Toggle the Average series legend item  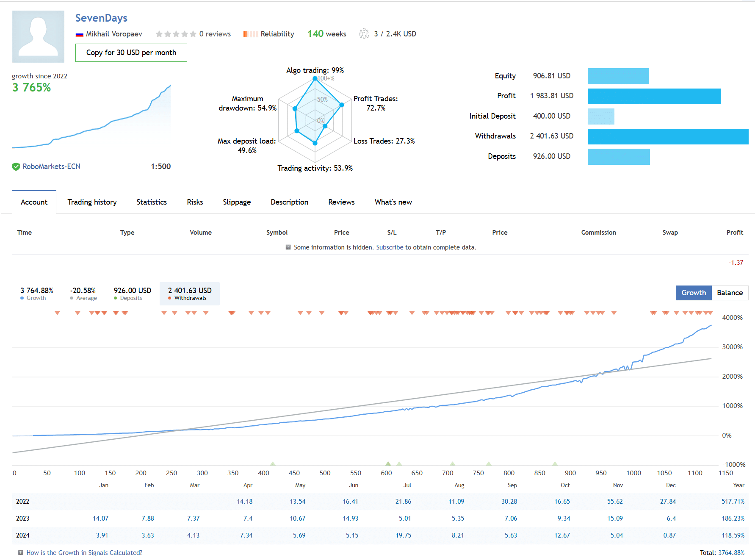(83, 294)
